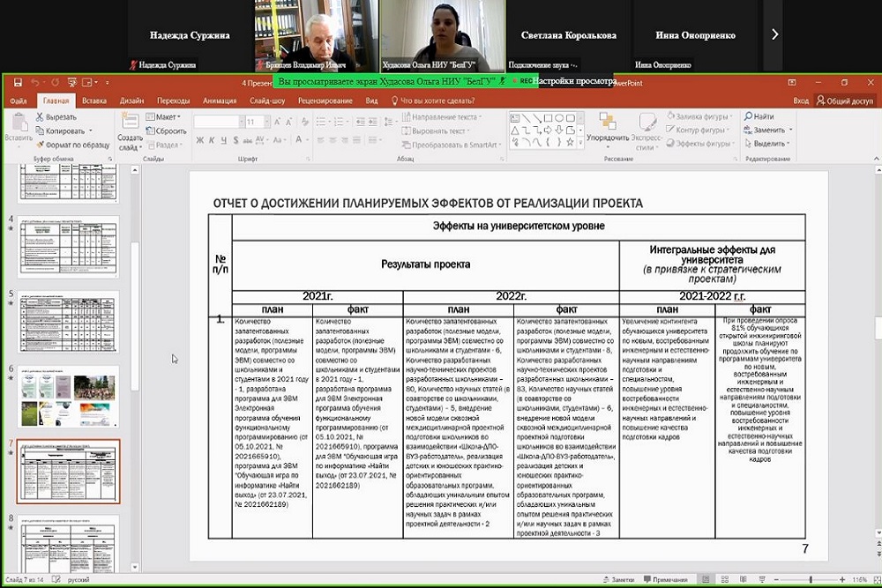
Task: Open the font size dropdown
Action: click(x=265, y=122)
